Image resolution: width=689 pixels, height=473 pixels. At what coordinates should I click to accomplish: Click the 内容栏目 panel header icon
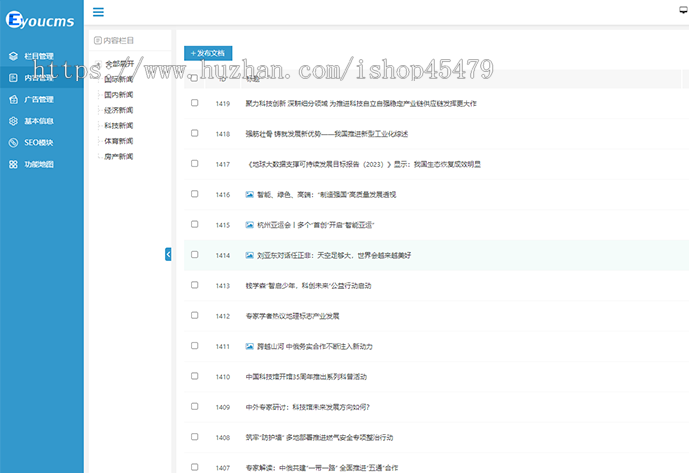(x=98, y=40)
